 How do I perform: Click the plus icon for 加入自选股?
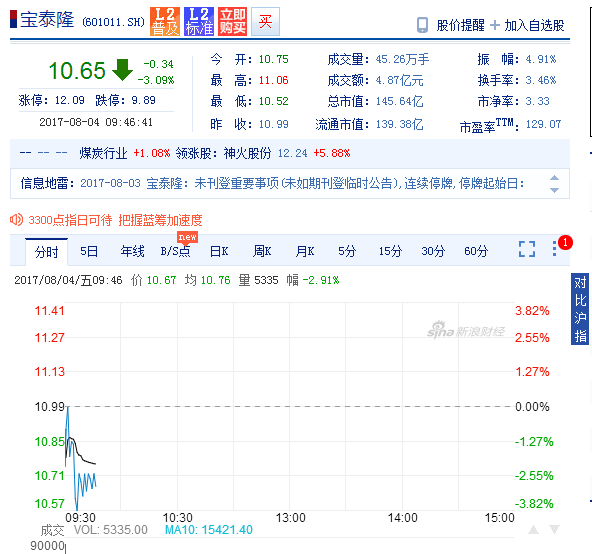495,25
